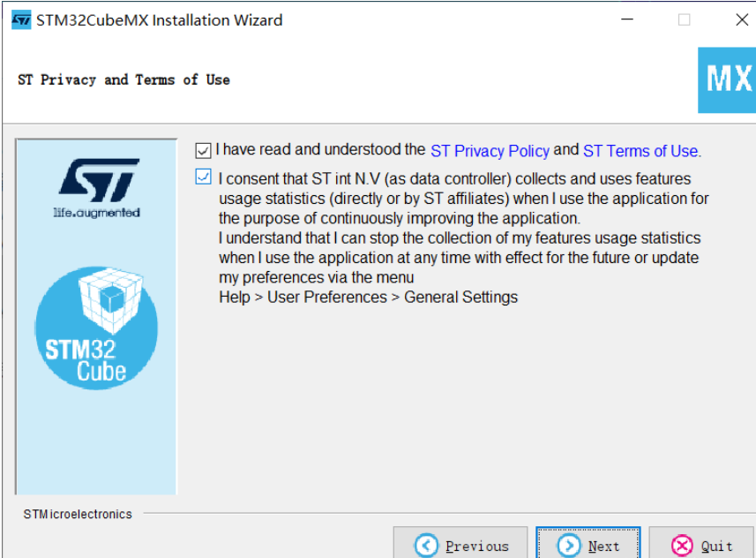Click the STM32 Cube circular logo

click(x=96, y=328)
